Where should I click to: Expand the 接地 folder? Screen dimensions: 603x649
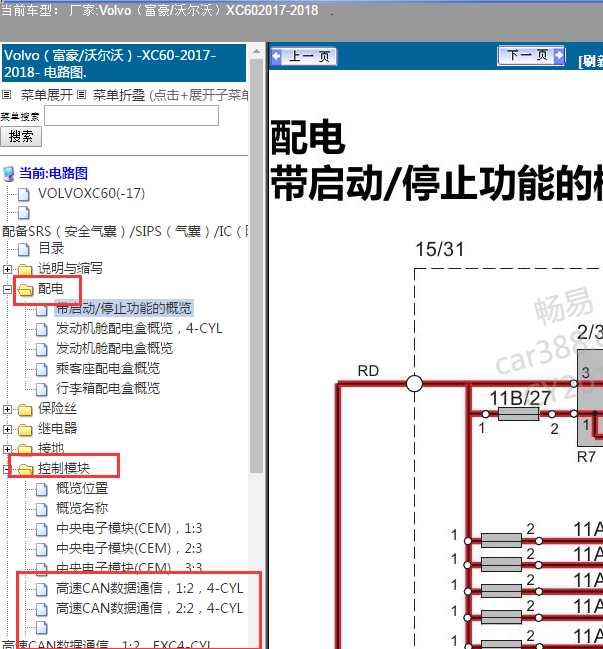coord(7,449)
